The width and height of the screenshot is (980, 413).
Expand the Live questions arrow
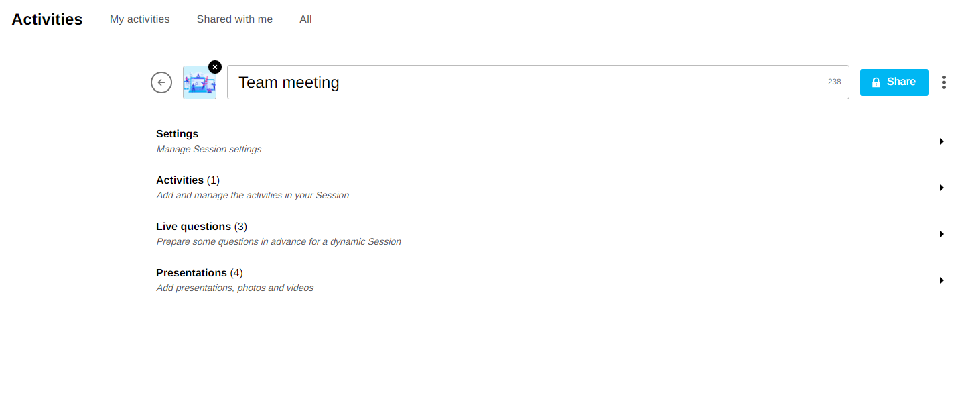coord(941,234)
